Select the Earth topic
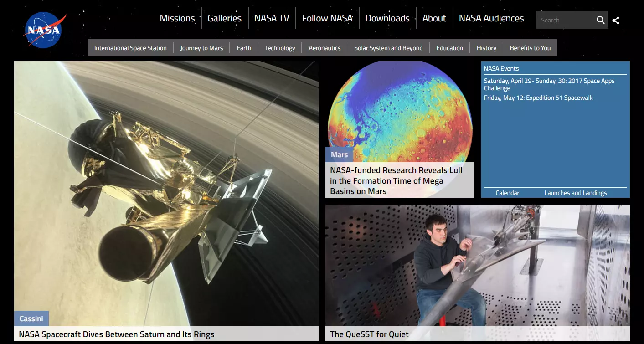This screenshot has width=644, height=344. point(244,48)
